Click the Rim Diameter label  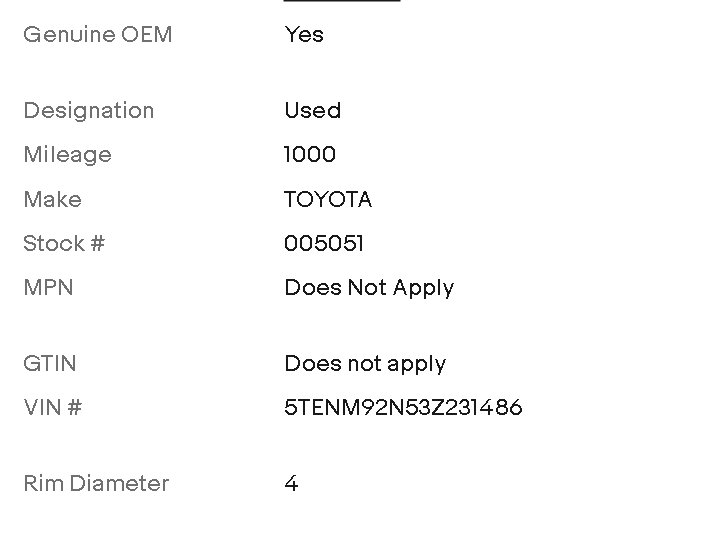[x=96, y=483]
